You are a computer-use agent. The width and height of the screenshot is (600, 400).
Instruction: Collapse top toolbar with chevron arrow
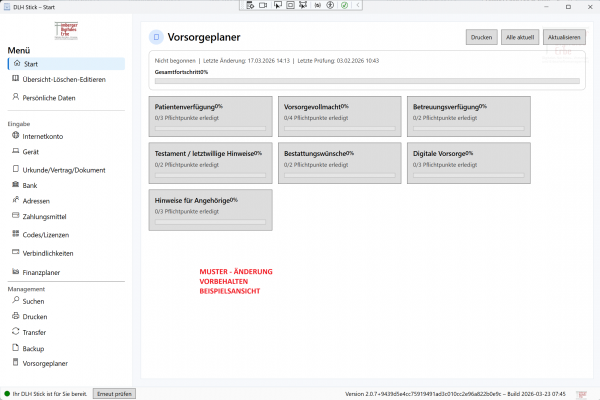tap(356, 6)
